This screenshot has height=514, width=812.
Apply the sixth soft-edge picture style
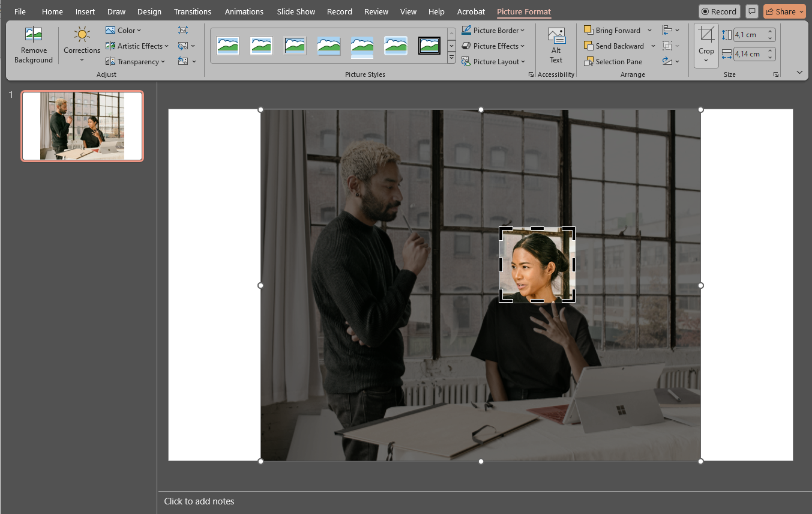coord(396,46)
